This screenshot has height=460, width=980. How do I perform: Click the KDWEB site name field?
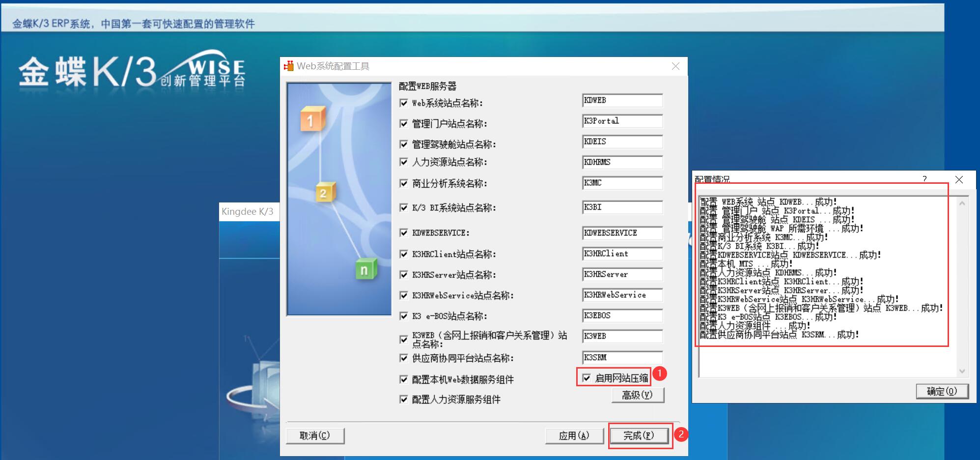pyautogui.click(x=622, y=100)
